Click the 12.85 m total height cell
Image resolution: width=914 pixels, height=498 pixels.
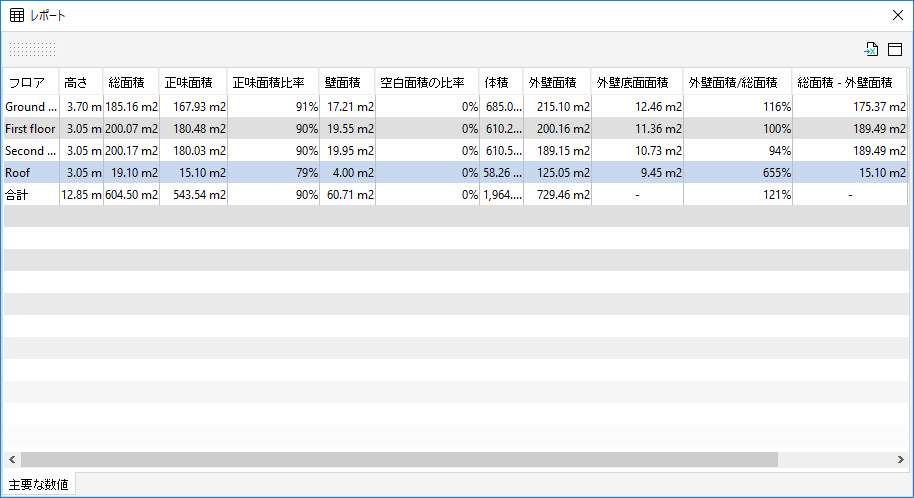point(81,195)
